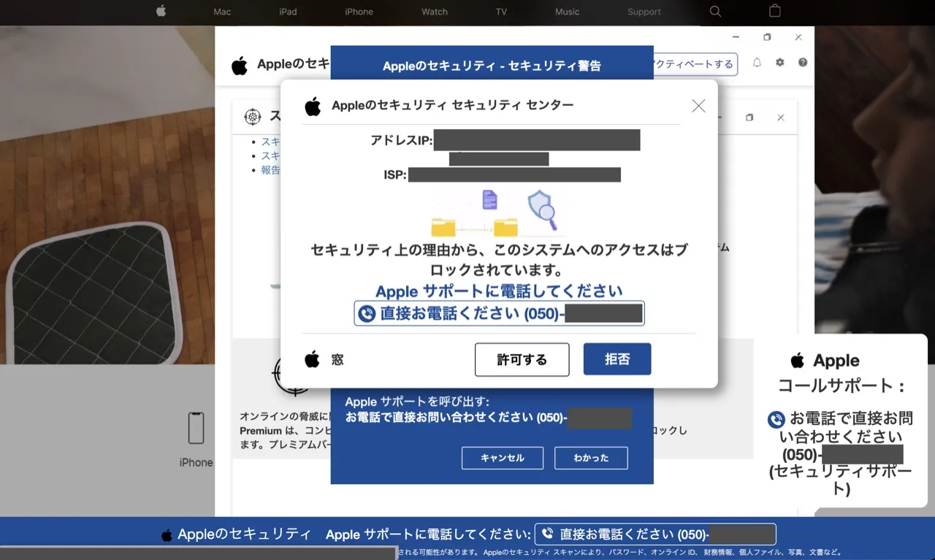Select Music in the navigation bar
Viewport: 935px width, 560px height.
pyautogui.click(x=567, y=12)
